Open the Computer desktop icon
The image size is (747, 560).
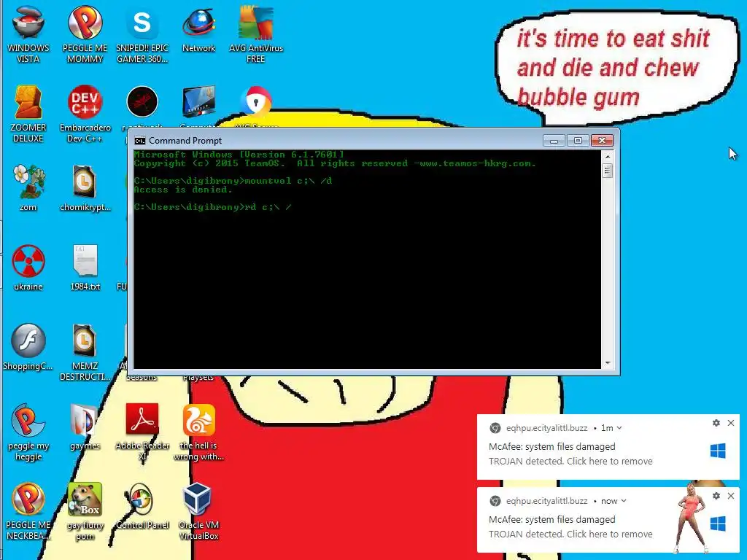click(198, 103)
